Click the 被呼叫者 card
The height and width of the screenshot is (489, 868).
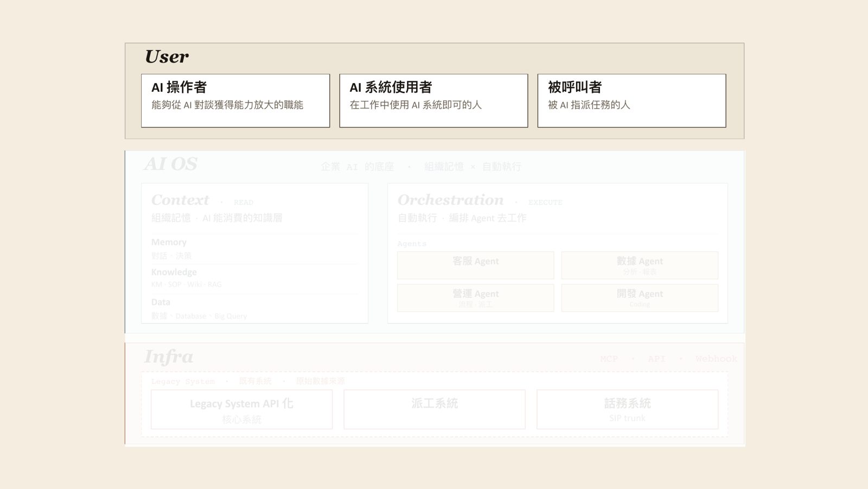coord(631,101)
